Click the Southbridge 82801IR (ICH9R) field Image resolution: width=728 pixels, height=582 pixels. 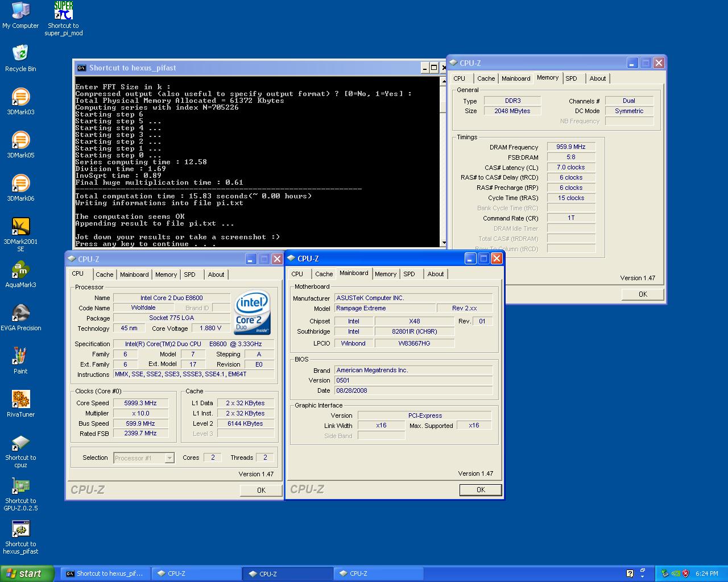(x=415, y=331)
